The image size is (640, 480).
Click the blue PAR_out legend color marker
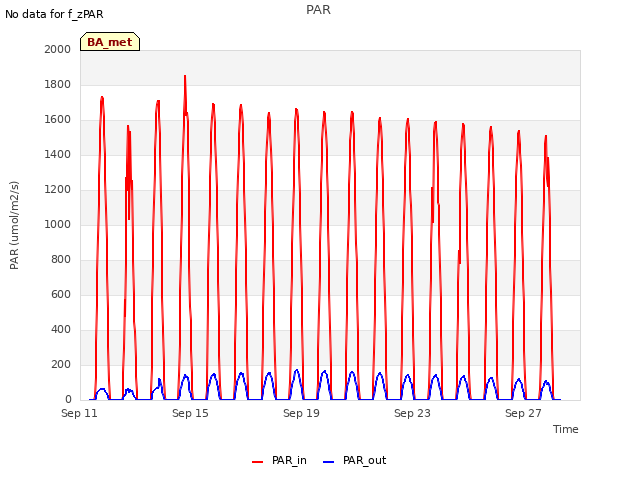328,462
